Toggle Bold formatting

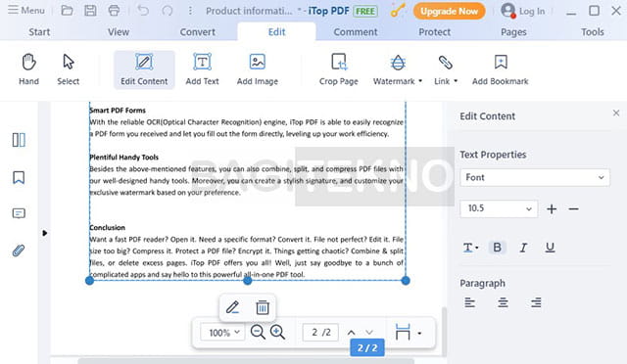(497, 248)
